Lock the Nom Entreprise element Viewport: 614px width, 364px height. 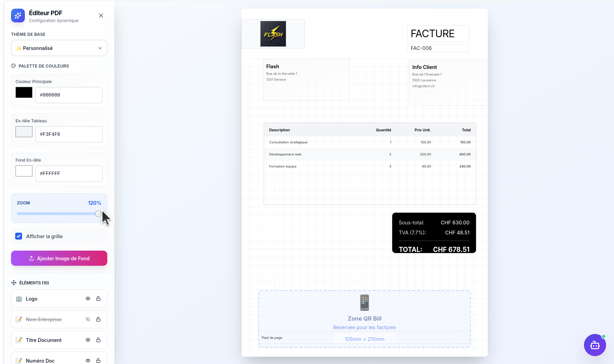(98, 319)
